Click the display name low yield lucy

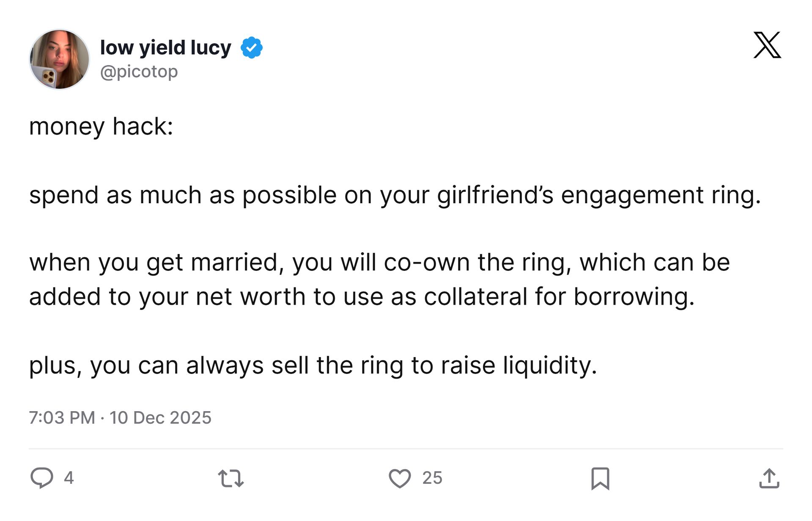point(166,48)
